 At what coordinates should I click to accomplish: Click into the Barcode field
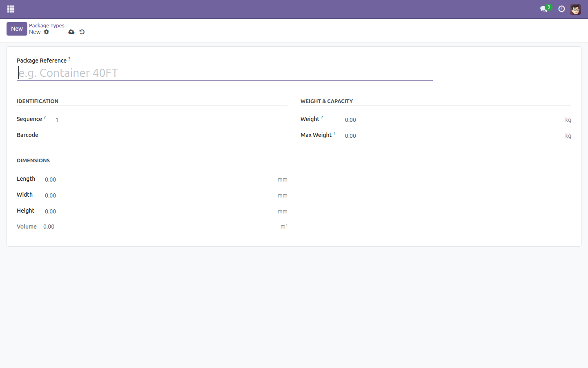point(171,136)
